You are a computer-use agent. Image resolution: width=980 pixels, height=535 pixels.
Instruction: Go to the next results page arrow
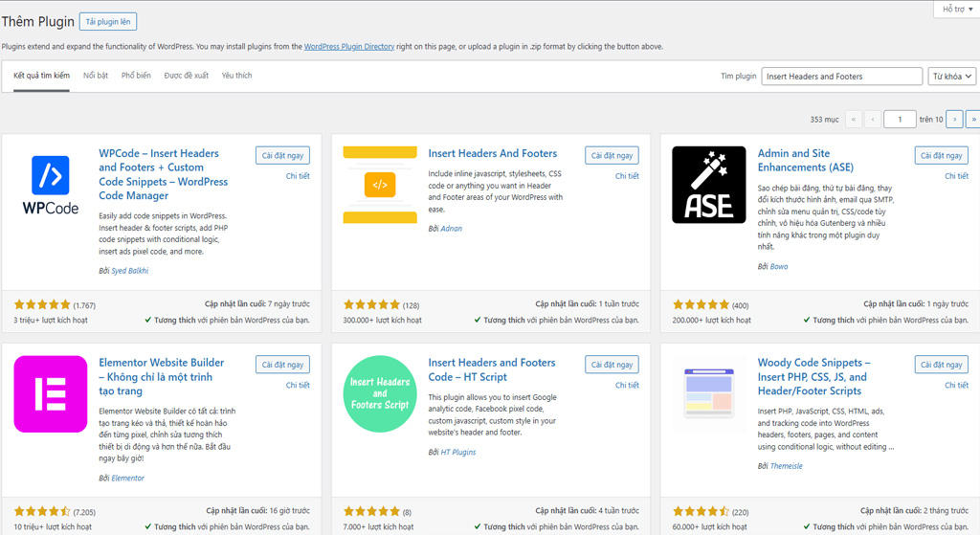(x=954, y=119)
